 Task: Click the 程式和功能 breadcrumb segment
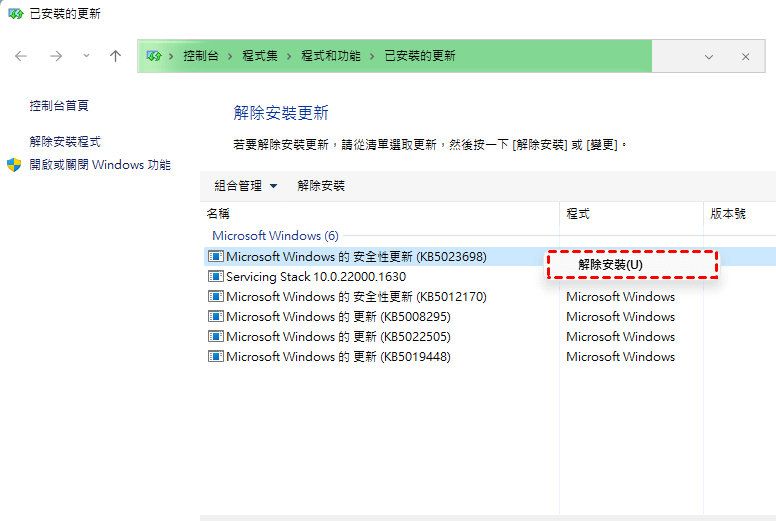(x=335, y=56)
